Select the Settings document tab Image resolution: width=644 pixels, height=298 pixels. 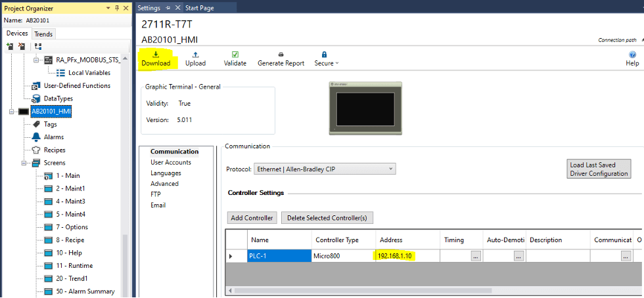pos(149,8)
